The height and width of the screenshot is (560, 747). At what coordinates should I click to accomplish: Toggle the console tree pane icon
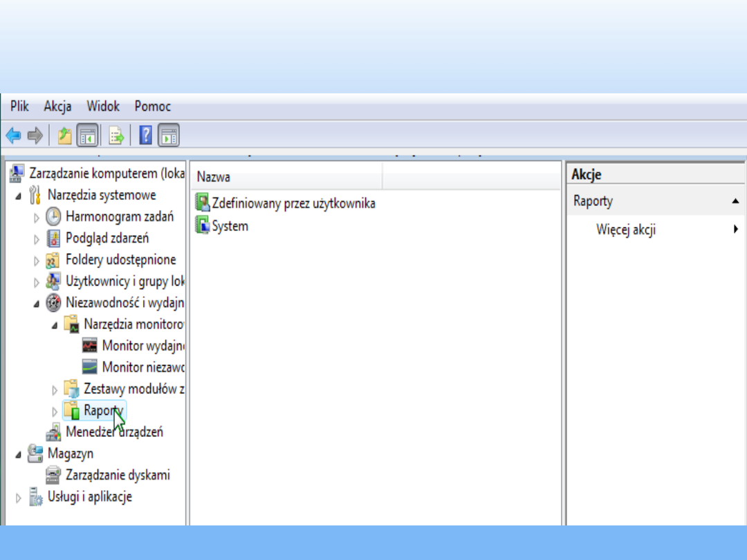(x=87, y=135)
